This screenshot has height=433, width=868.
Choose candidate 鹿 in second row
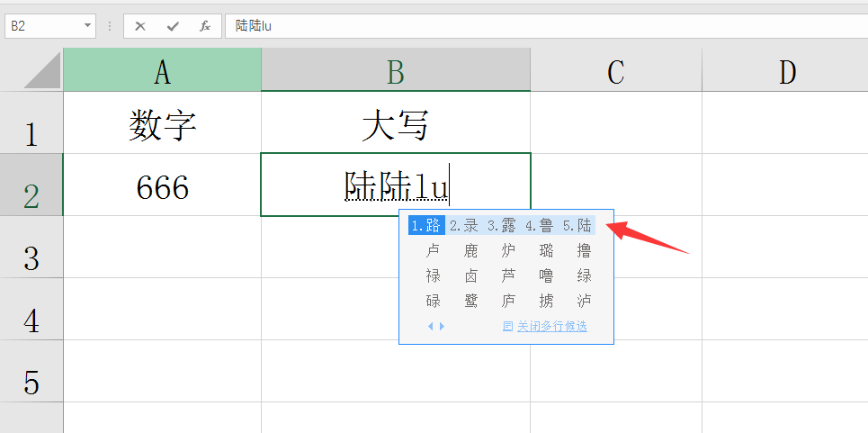point(471,250)
